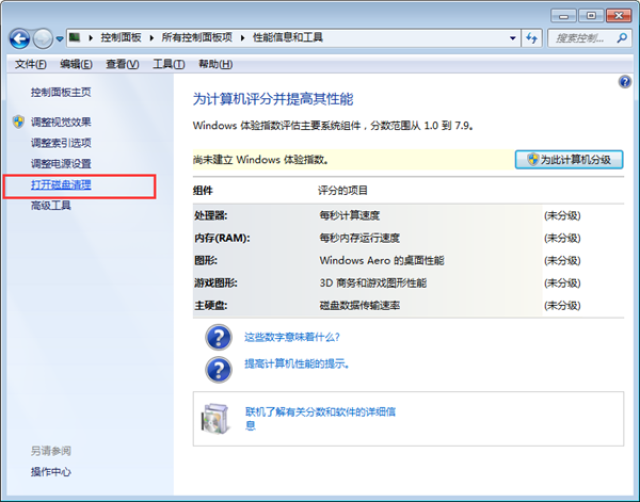Open the 工具(T) menu
640x502 pixels.
(x=169, y=64)
